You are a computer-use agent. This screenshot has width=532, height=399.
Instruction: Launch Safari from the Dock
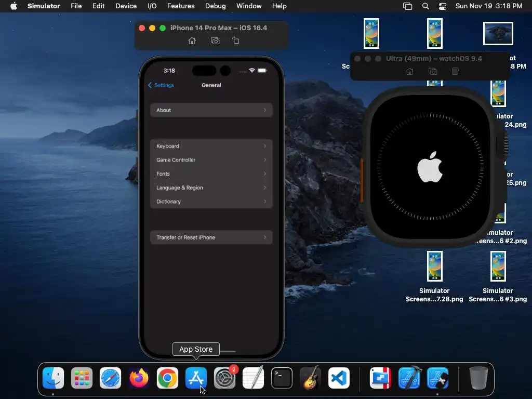[x=110, y=378]
